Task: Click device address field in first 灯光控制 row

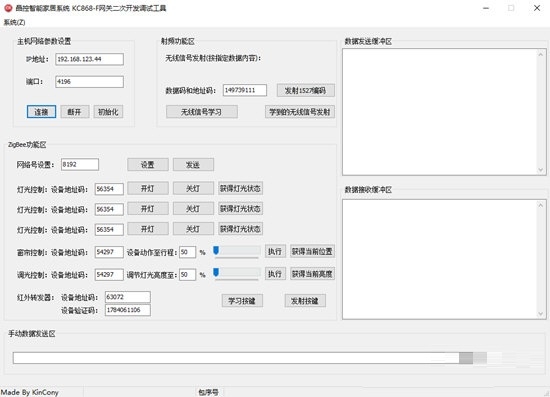Action: coord(109,189)
